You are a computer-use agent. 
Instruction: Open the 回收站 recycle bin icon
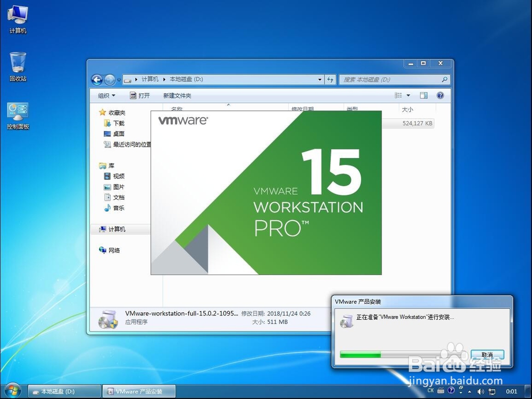click(18, 66)
